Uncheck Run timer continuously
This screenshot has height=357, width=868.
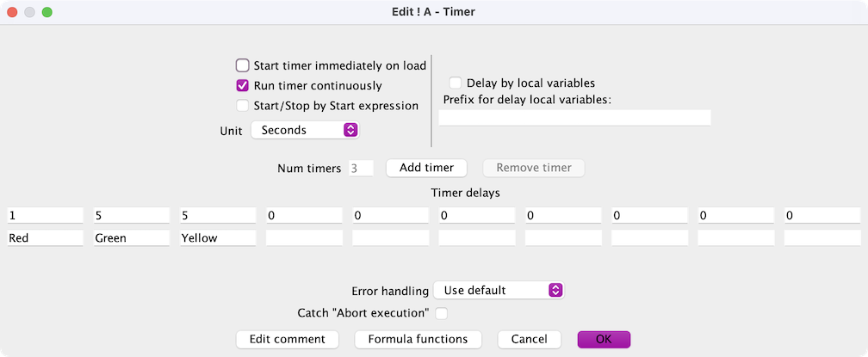click(x=243, y=86)
